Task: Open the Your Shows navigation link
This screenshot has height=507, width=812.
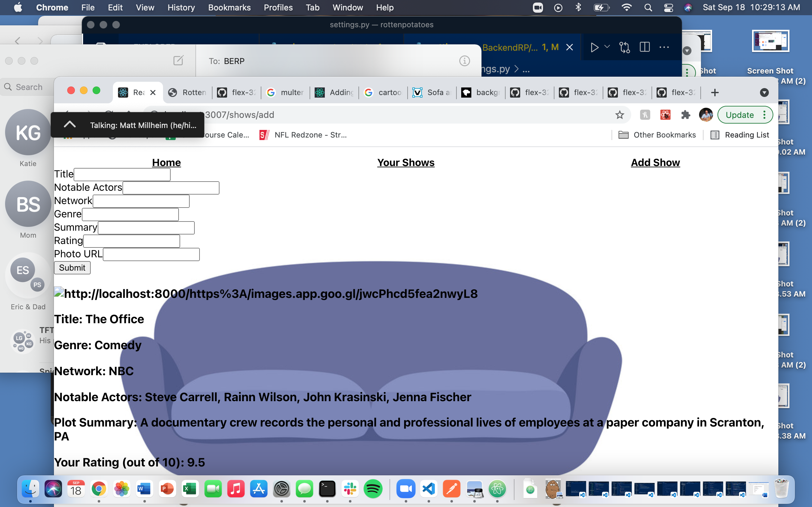Action: pyautogui.click(x=406, y=163)
